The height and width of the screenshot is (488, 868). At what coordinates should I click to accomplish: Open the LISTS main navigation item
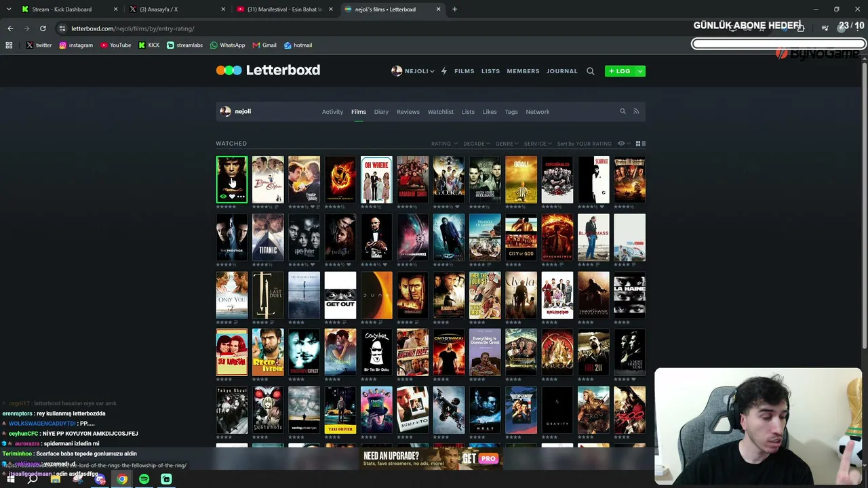coord(490,71)
